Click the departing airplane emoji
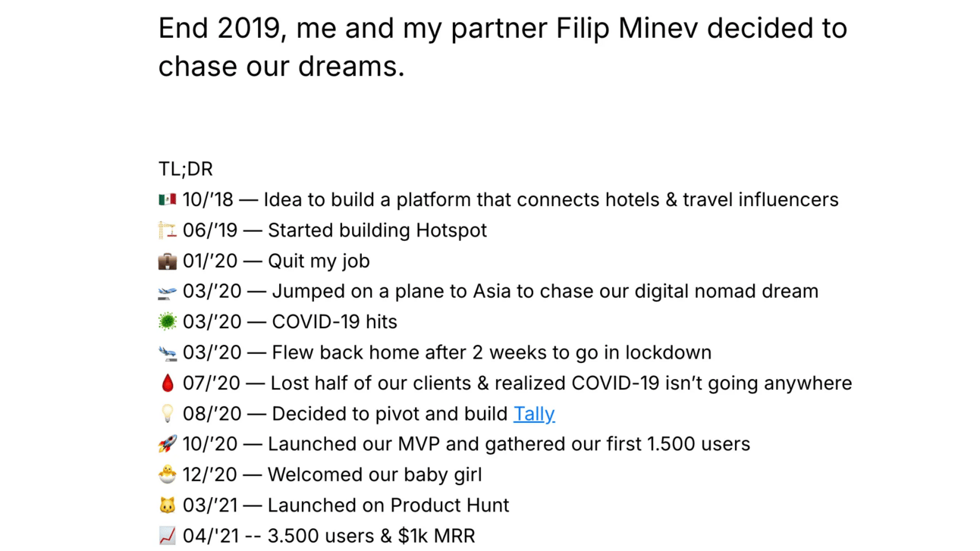This screenshot has height=551, width=980. (168, 291)
